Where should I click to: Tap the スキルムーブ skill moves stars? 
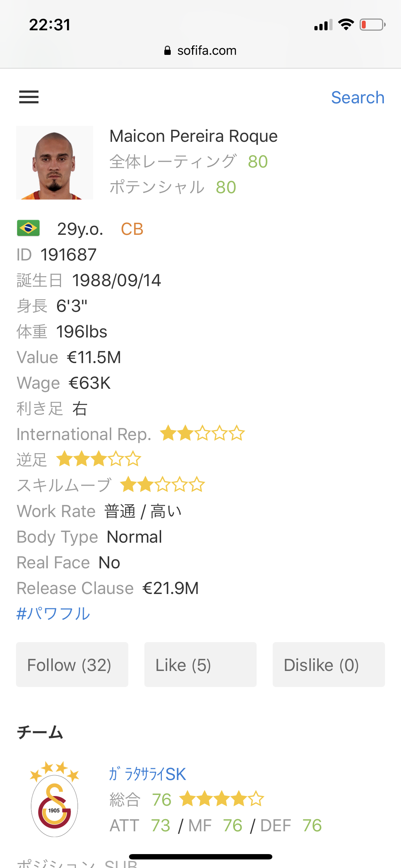pyautogui.click(x=163, y=485)
